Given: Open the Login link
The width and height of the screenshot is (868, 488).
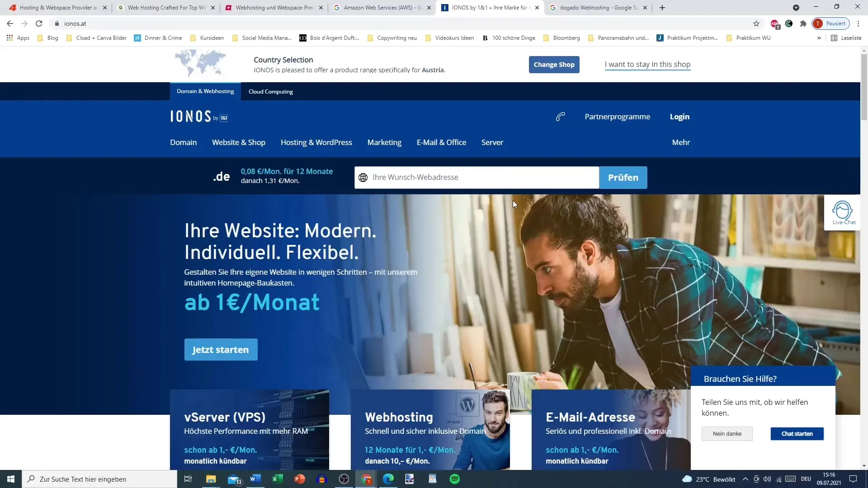Looking at the screenshot, I should (x=679, y=117).
